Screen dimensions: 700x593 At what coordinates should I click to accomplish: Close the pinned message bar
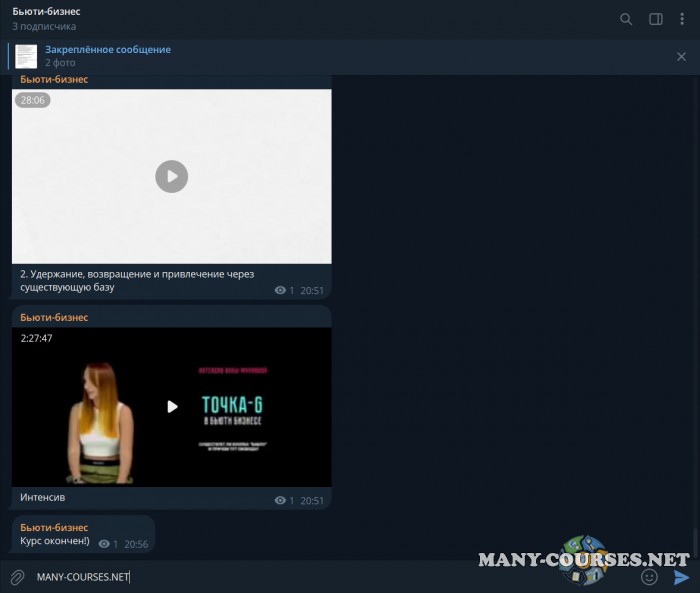681,57
